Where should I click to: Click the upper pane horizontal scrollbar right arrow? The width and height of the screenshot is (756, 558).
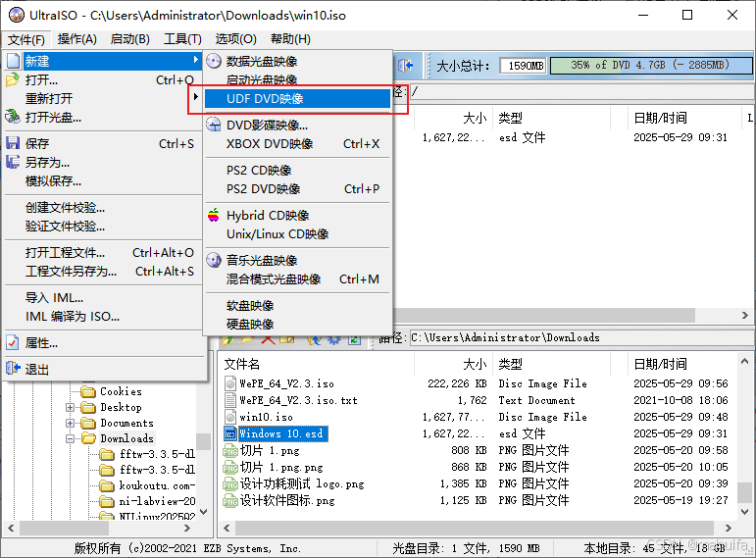744,316
